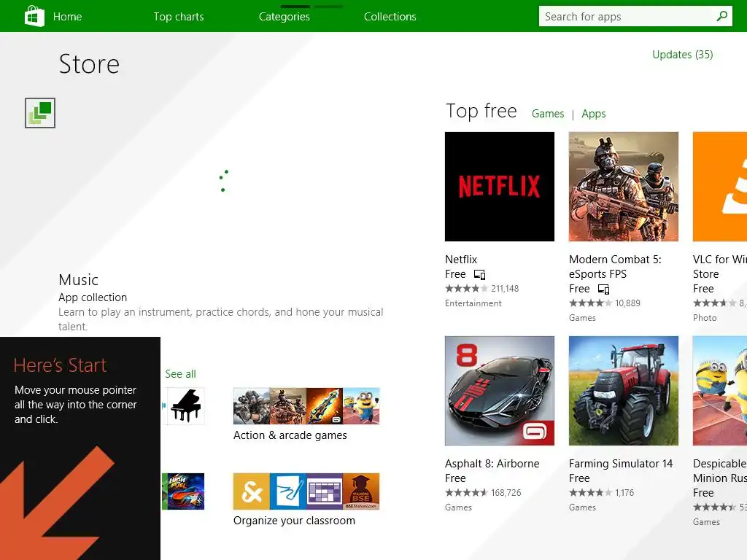Image resolution: width=747 pixels, height=560 pixels.
Task: Open the Despicable Me minion image
Action: coord(720,391)
